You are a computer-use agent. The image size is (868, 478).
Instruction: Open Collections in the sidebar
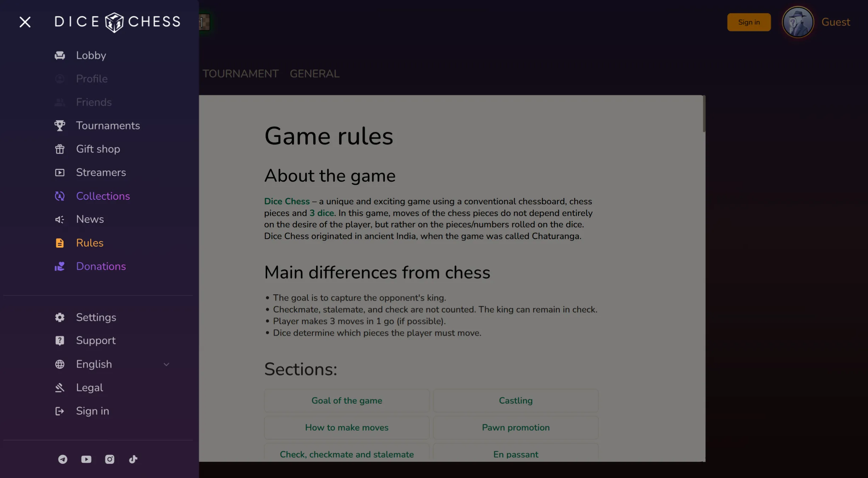[x=103, y=196]
